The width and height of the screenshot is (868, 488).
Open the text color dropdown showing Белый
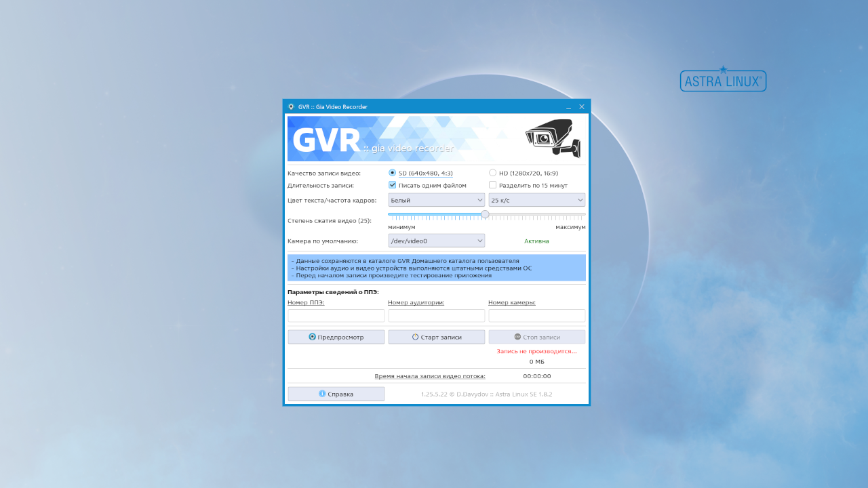436,200
